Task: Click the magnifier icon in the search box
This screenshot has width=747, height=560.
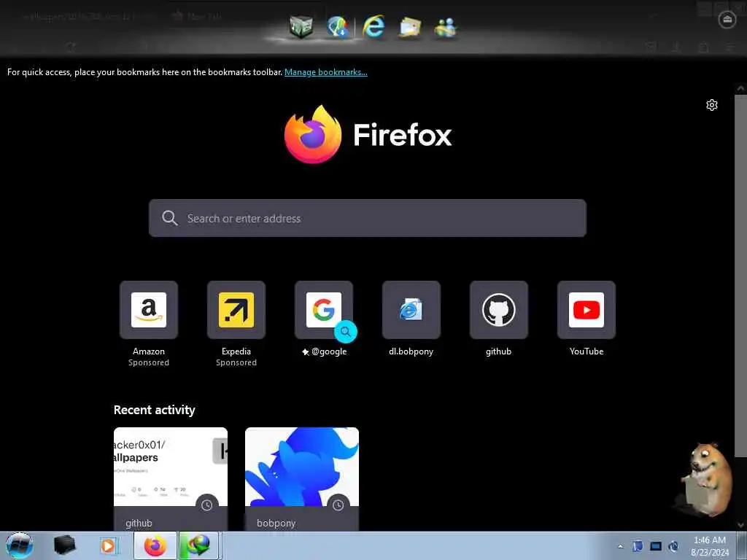Action: (x=169, y=218)
